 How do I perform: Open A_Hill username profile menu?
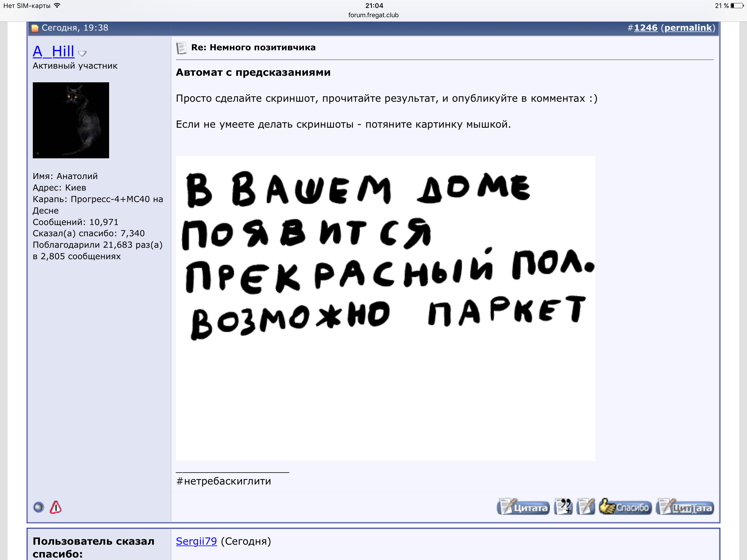pos(53,51)
